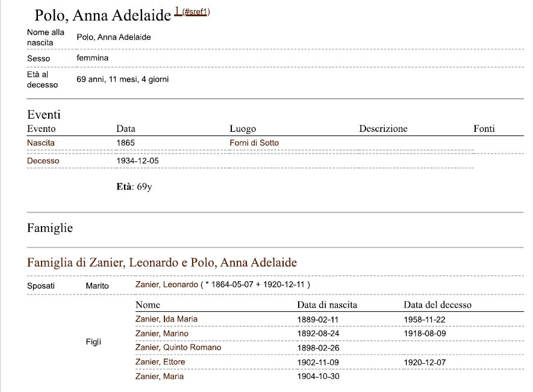The width and height of the screenshot is (533, 392).
Task: Select the Sposati label
Action: [41, 286]
